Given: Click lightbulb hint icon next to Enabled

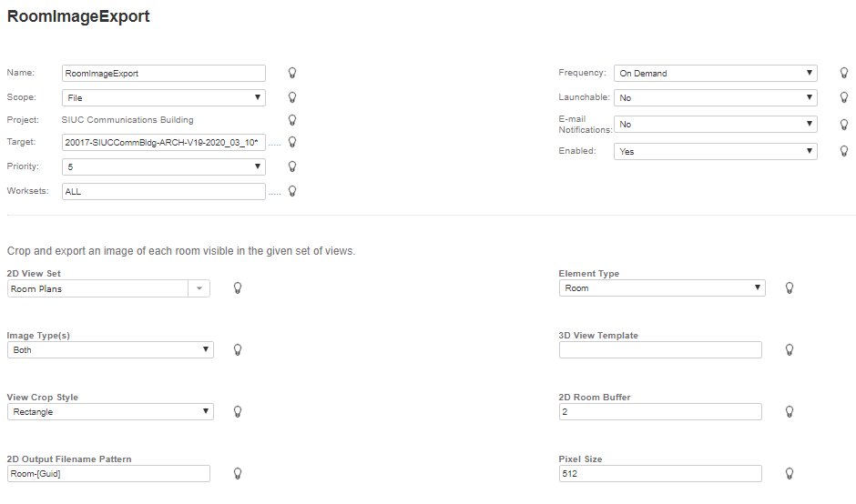Looking at the screenshot, I should [x=844, y=151].
